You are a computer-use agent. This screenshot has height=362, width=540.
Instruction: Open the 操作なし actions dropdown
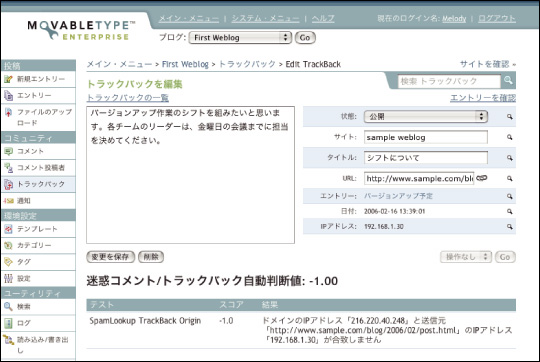466,257
